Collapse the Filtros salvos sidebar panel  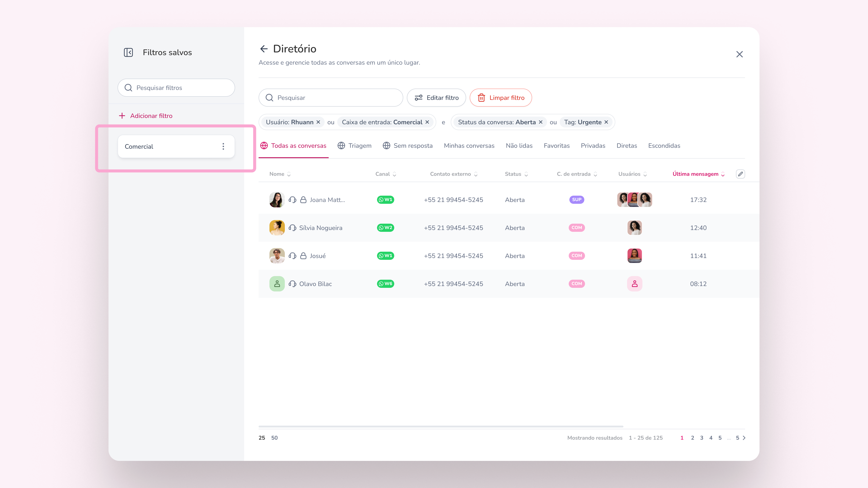tap(128, 52)
